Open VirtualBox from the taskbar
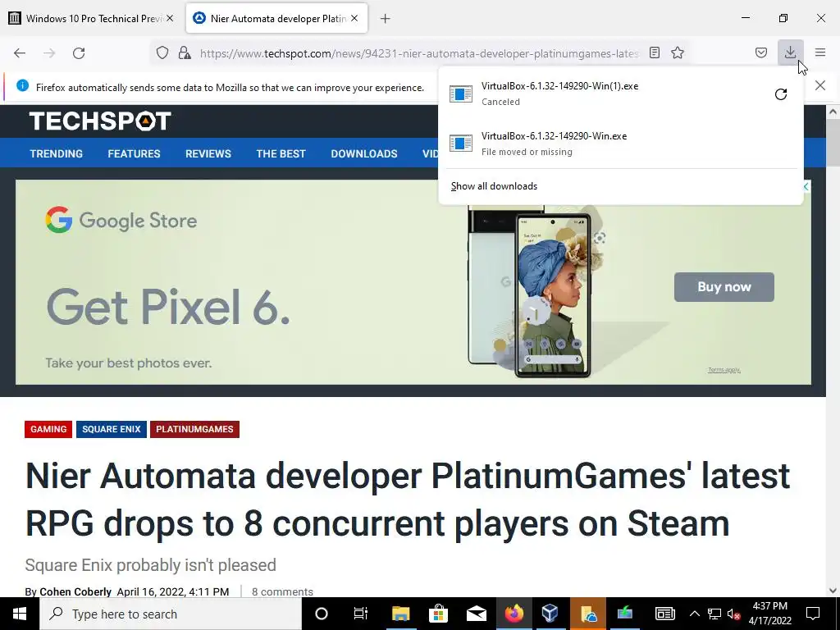The image size is (840, 630). [x=550, y=614]
